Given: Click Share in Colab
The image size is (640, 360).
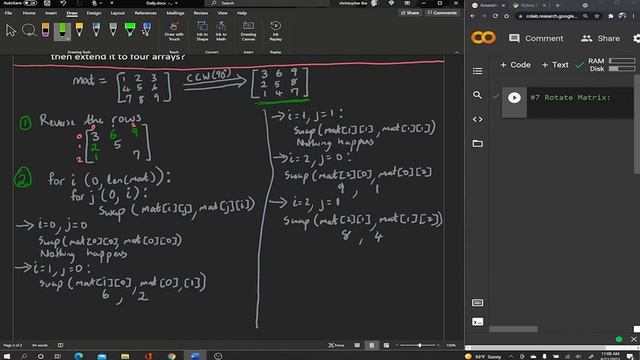Looking at the screenshot, I should [600, 38].
